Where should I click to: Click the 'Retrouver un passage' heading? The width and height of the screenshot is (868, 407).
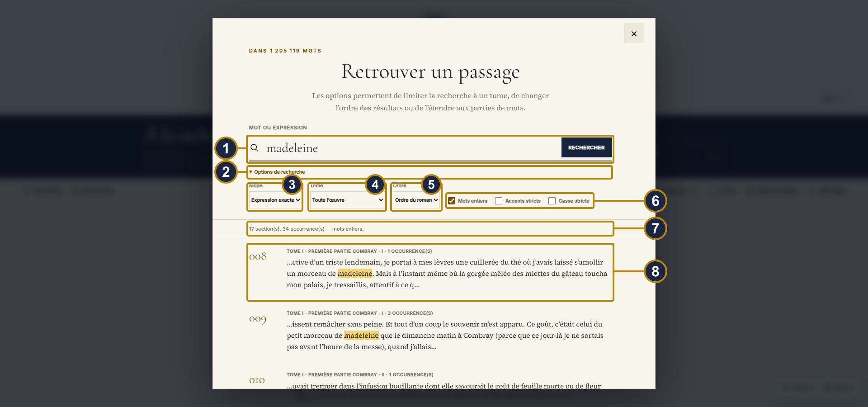tap(430, 72)
